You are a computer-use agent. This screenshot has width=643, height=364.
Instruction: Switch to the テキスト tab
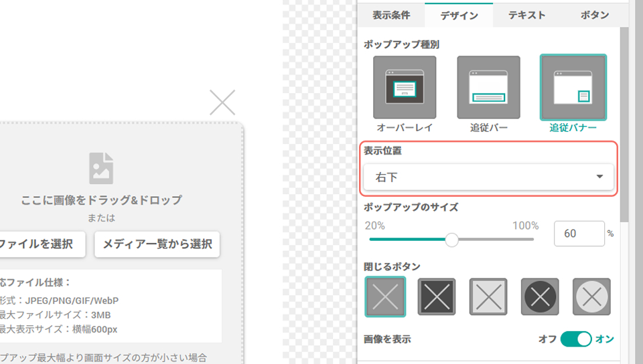527,15
